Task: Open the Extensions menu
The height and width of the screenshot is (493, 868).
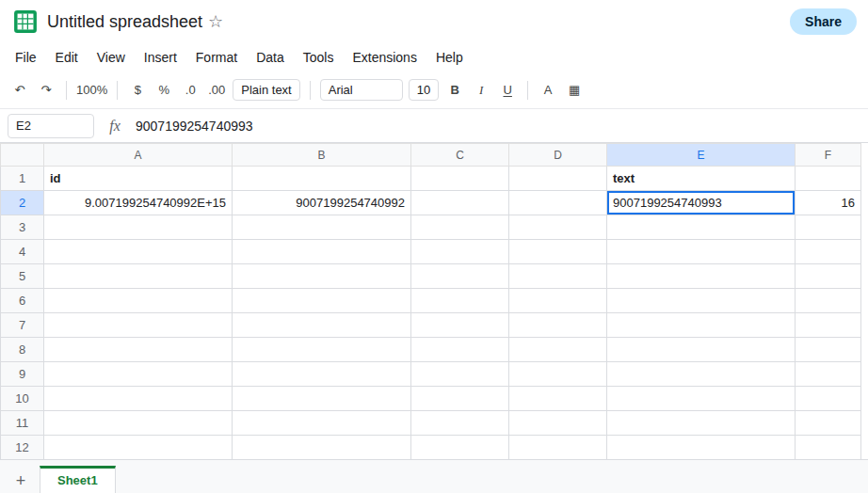Action: (x=385, y=57)
